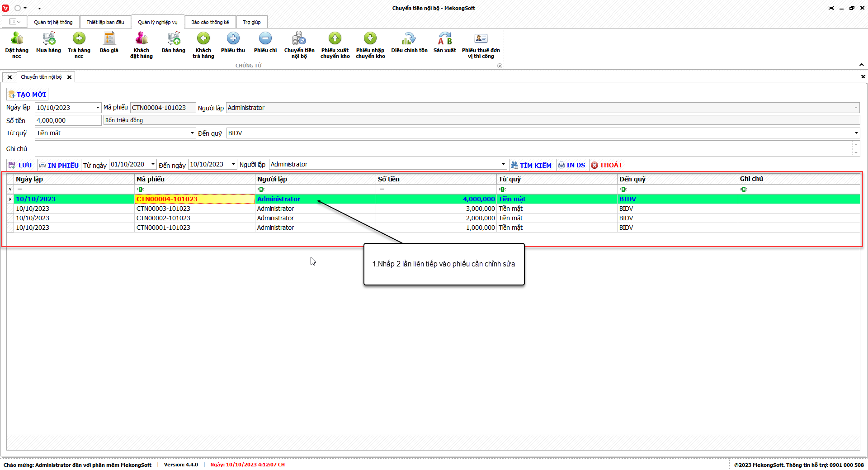Open the Quản trị hệ thống tab
Viewport: 868px width, 470px height.
(x=53, y=22)
